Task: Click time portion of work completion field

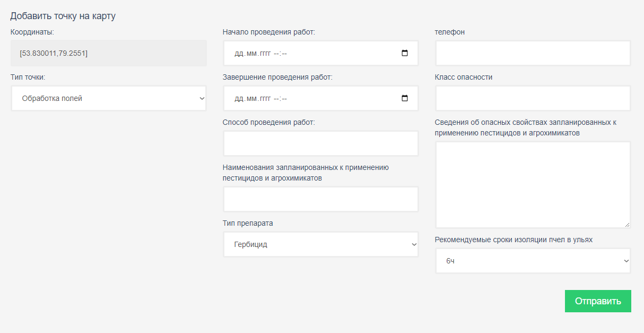Action: point(281,99)
